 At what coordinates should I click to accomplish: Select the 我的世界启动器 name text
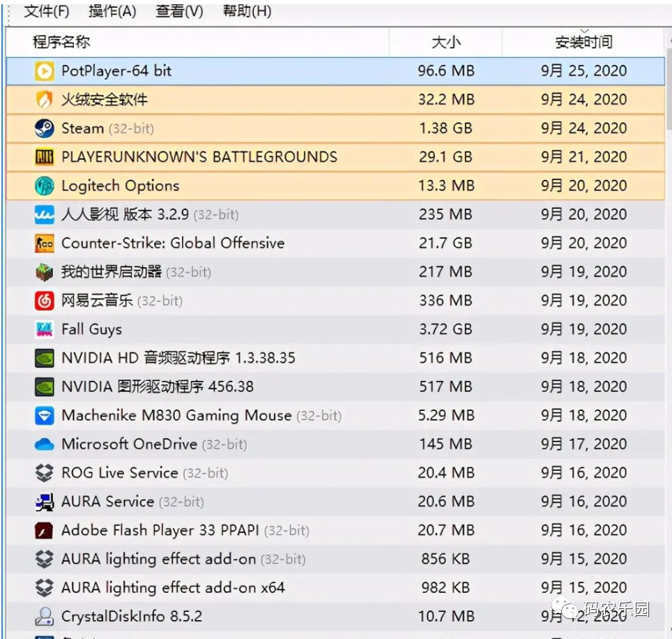click(112, 272)
